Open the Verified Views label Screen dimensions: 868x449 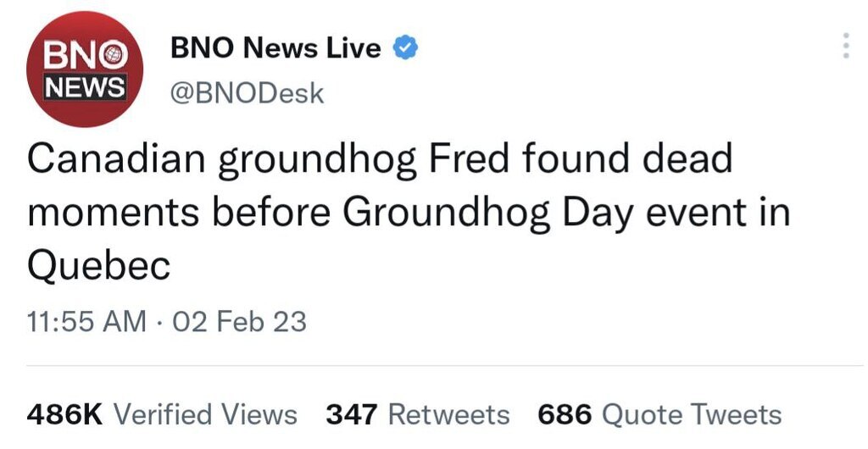point(205,414)
